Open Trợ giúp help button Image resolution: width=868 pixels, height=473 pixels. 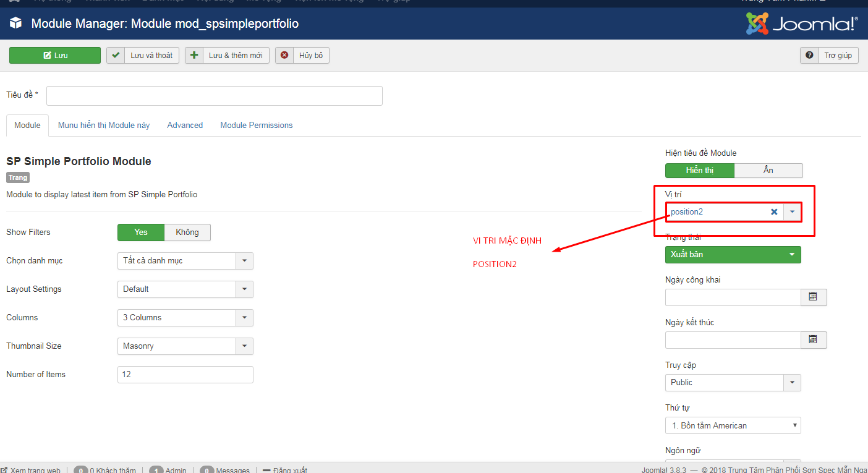coord(829,56)
